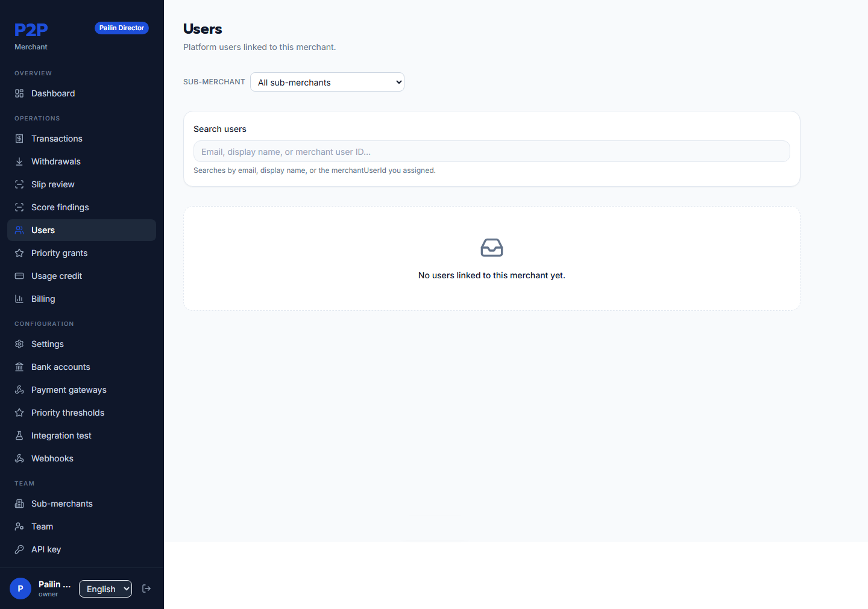Click the Integration test flask icon
The width and height of the screenshot is (868, 609).
click(19, 436)
